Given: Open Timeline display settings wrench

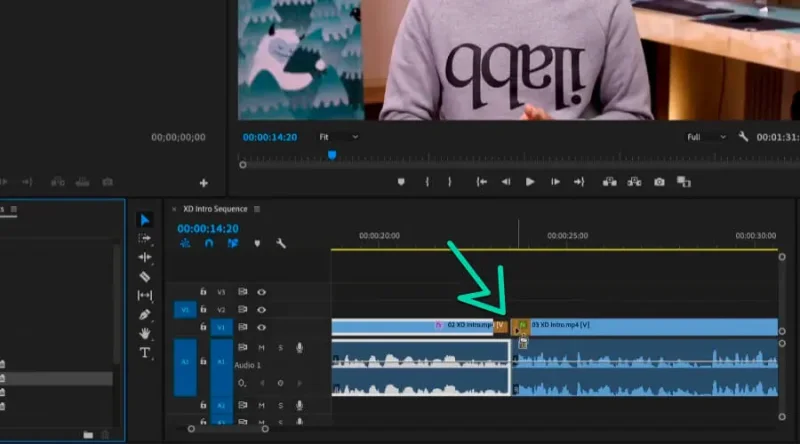Looking at the screenshot, I should click(281, 243).
